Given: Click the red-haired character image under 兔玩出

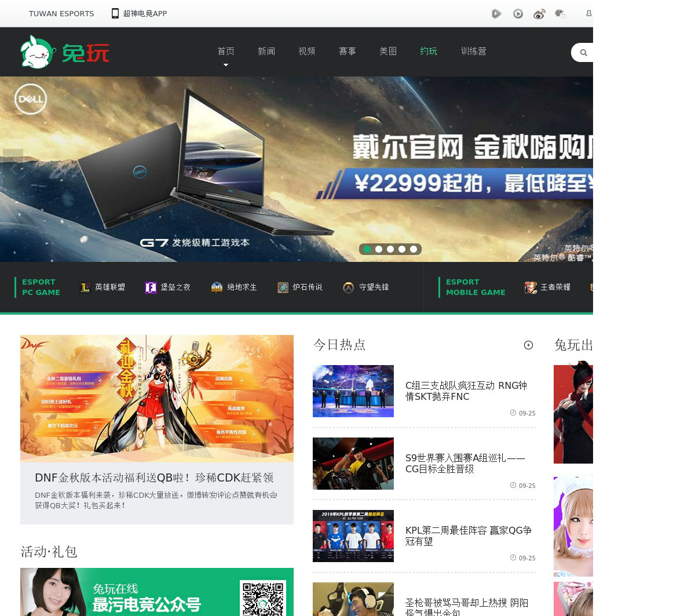Looking at the screenshot, I should point(573,412).
